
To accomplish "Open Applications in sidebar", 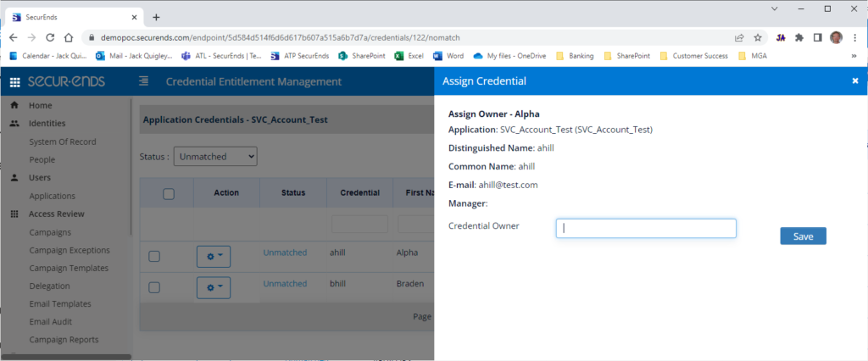I will pos(52,196).
